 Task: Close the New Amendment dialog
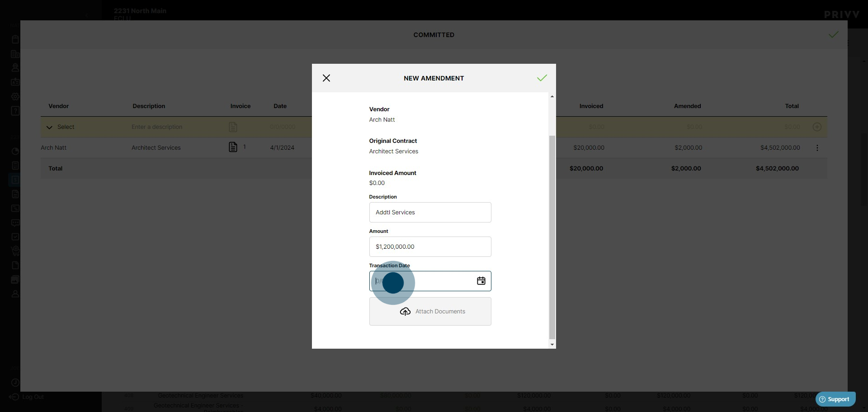click(x=326, y=78)
